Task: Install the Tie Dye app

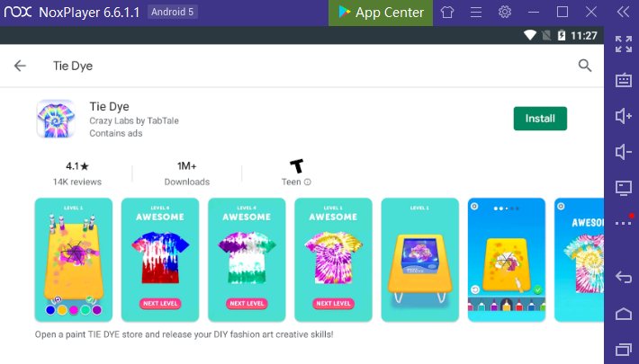Action: [x=540, y=119]
